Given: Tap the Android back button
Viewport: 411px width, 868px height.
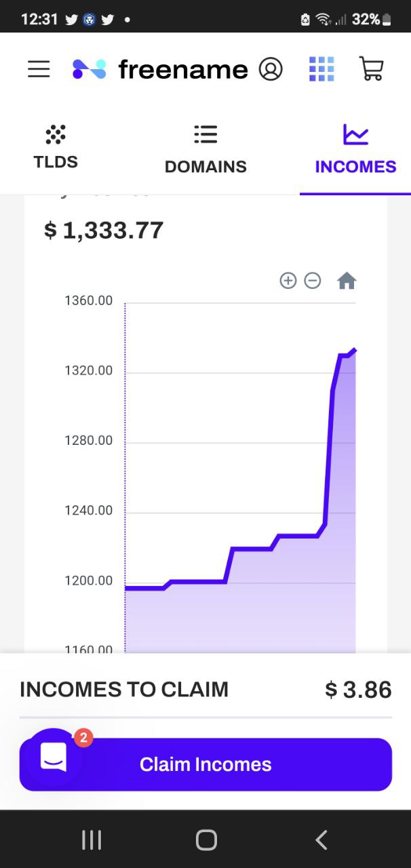Looking at the screenshot, I should [321, 840].
